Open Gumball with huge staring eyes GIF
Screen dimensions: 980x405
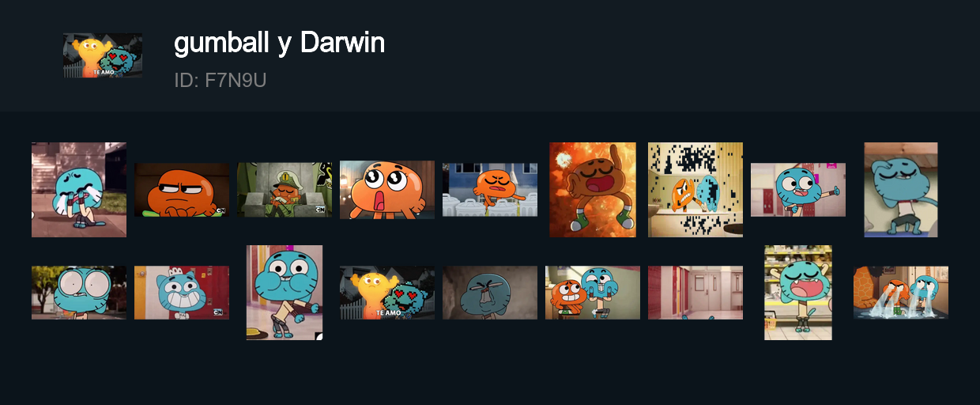(79, 293)
